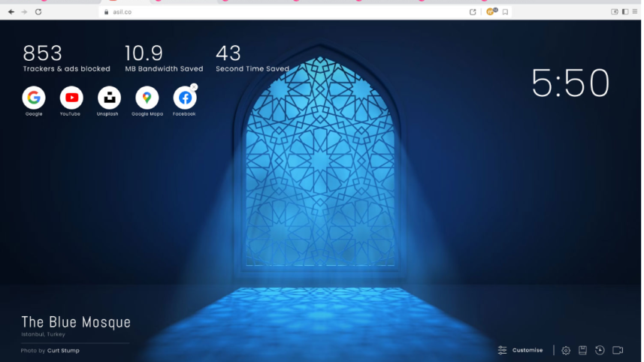644x362 pixels.
Task: Open photographer Curt Stump's link
Action: coord(63,351)
